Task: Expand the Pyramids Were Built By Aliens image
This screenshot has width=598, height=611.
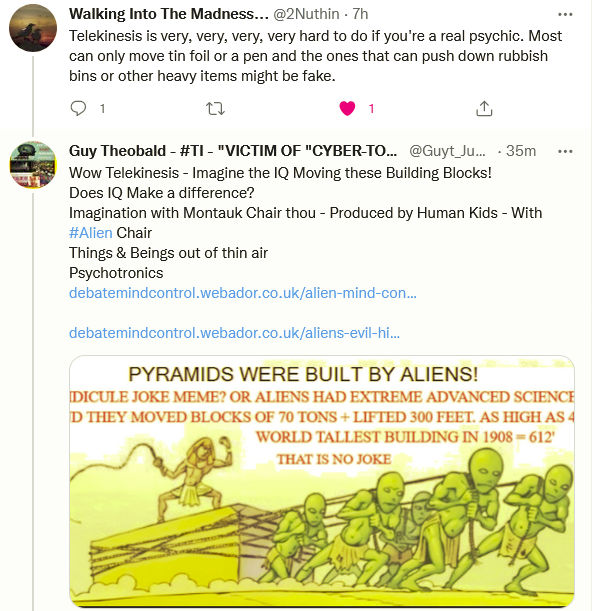Action: [322, 481]
